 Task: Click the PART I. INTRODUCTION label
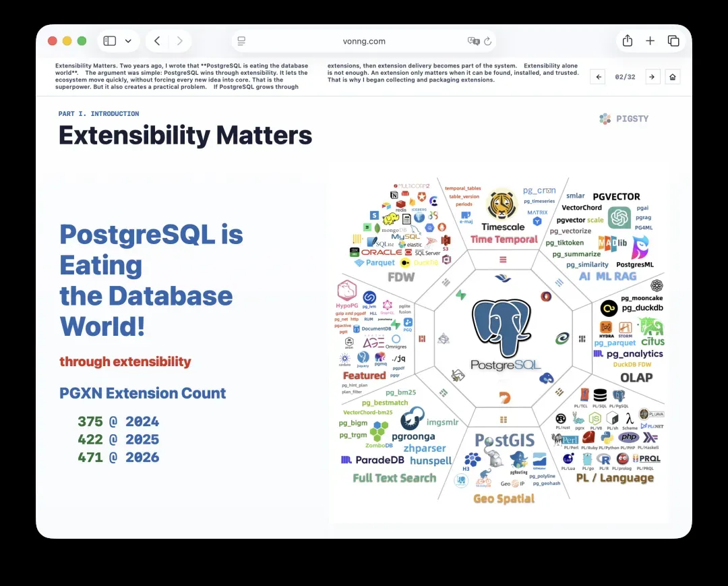click(x=98, y=114)
